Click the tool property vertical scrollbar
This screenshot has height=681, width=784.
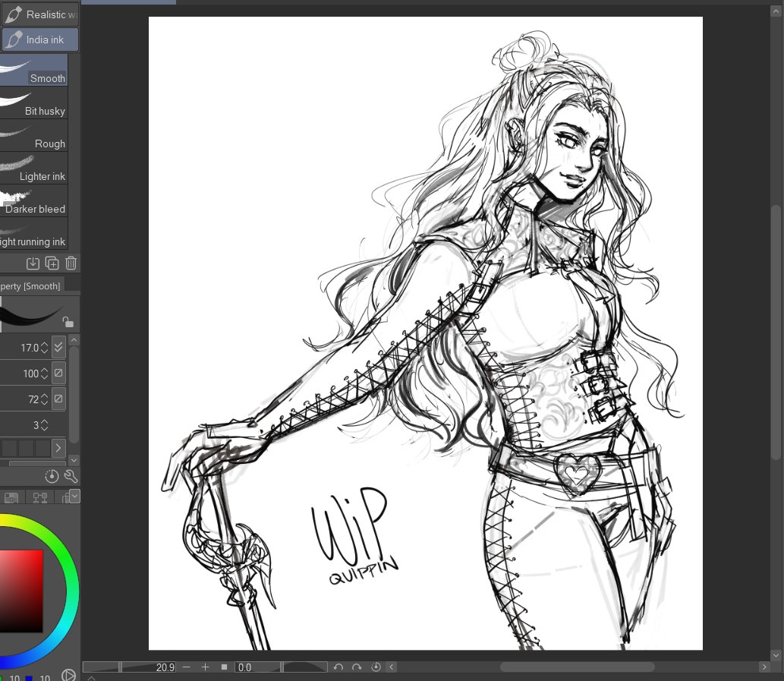click(74, 395)
